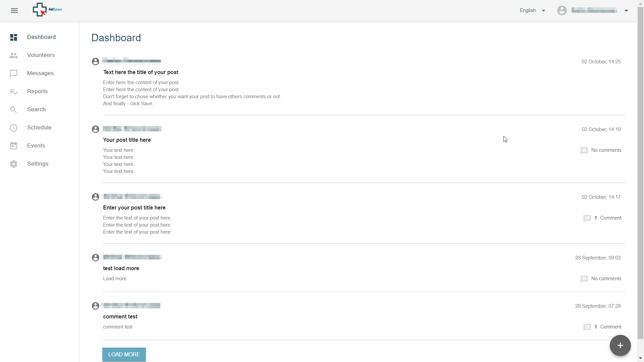Toggle the hamburger menu icon

click(x=14, y=10)
